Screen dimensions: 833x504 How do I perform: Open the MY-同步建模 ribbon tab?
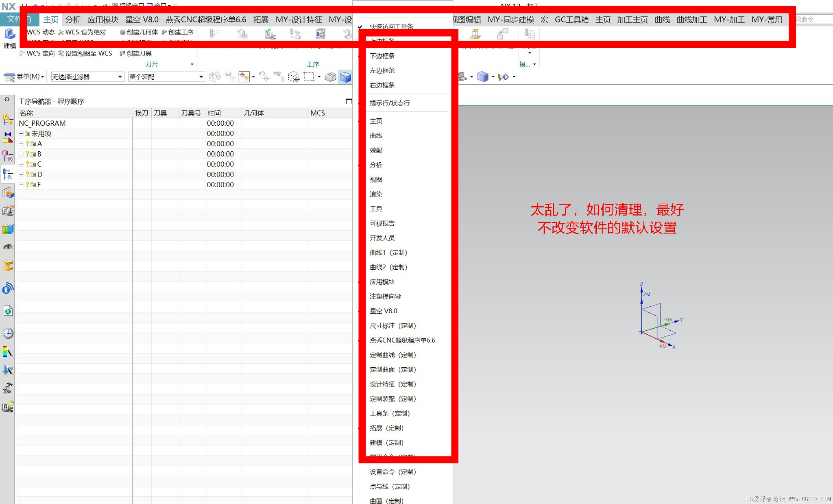click(511, 20)
